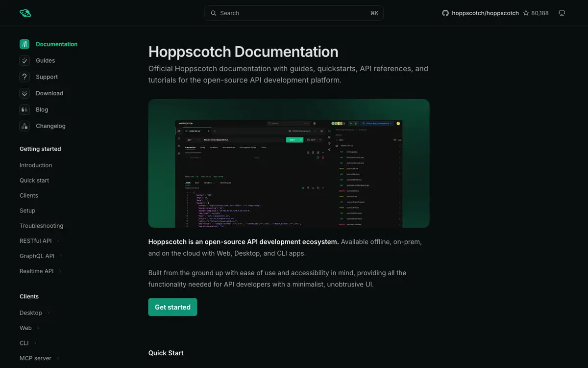Expand the CLI chevron
Image resolution: width=588 pixels, height=368 pixels.
click(35, 343)
